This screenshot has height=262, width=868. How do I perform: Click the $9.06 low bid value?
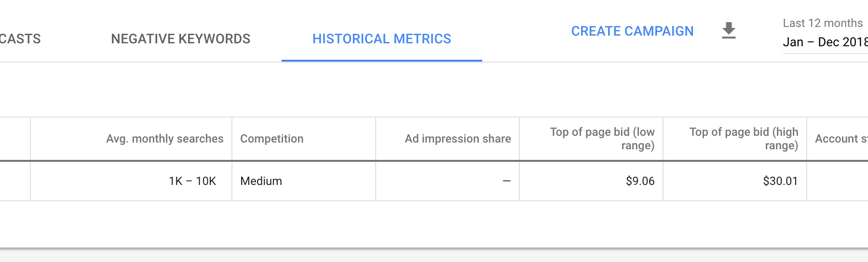[640, 181]
